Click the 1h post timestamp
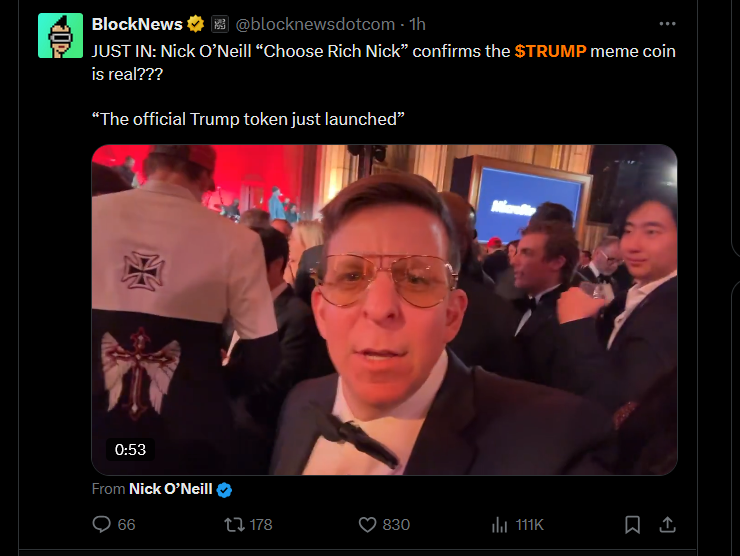The image size is (740, 556). (417, 24)
